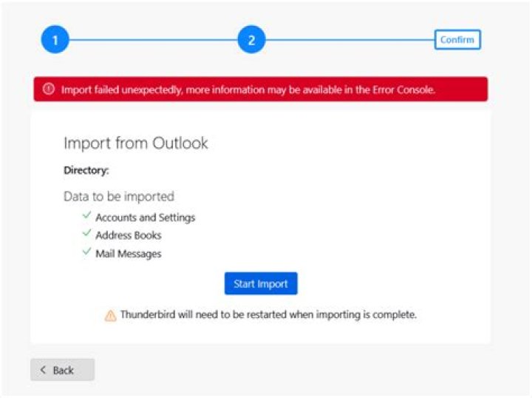The image size is (532, 398).
Task: Click the orange restart warning triangle icon
Action: 110,315
